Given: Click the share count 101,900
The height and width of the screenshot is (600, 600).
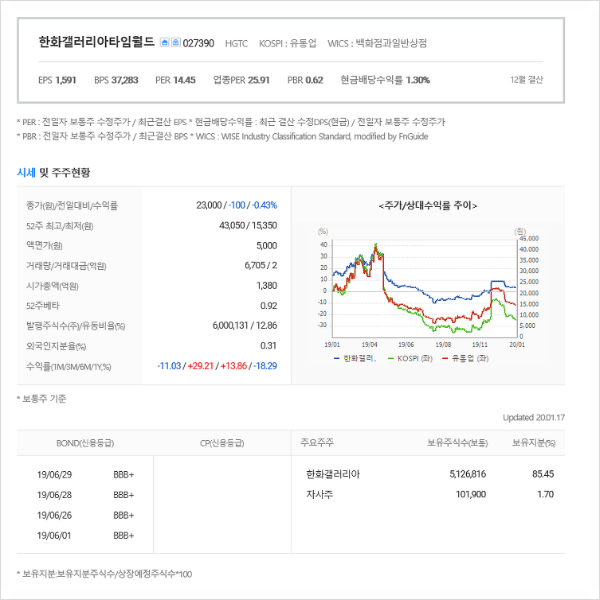Looking at the screenshot, I should (471, 494).
